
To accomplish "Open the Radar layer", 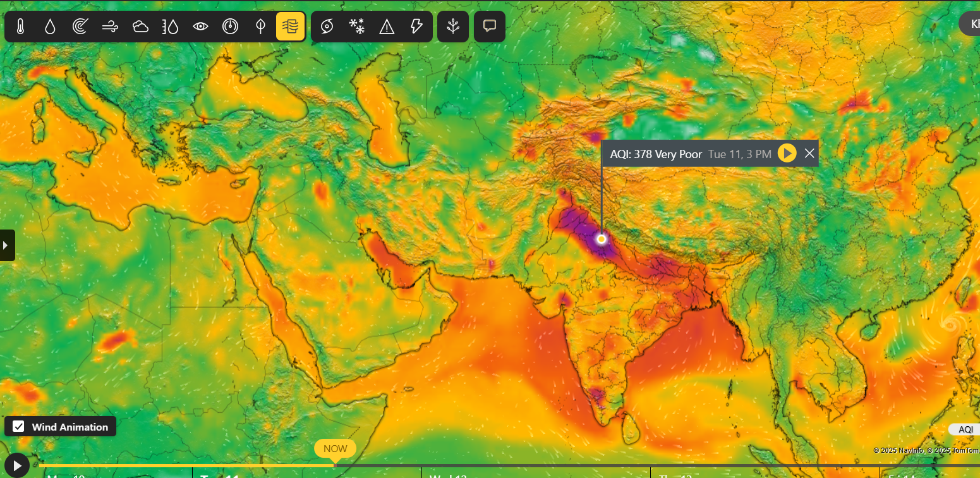I will [80, 27].
